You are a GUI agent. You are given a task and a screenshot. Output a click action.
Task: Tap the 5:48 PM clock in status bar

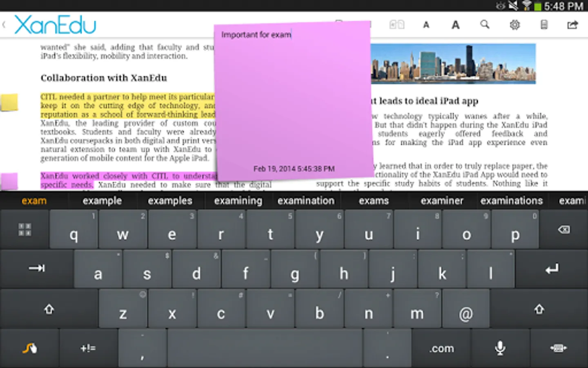[564, 6]
